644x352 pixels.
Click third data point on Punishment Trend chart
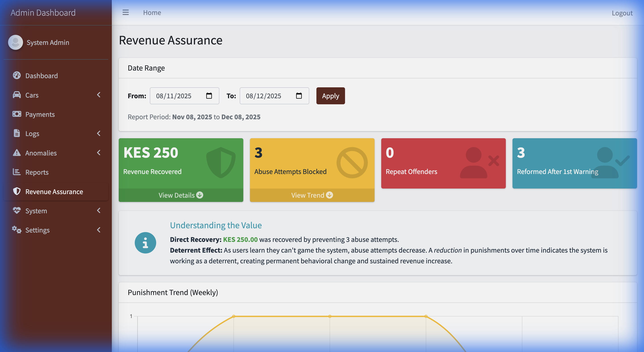point(426,316)
